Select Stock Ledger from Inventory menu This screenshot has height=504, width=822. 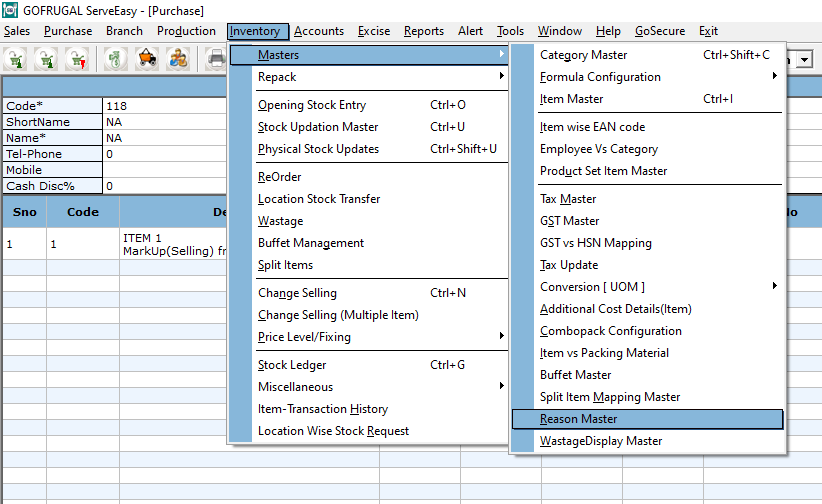pos(292,365)
